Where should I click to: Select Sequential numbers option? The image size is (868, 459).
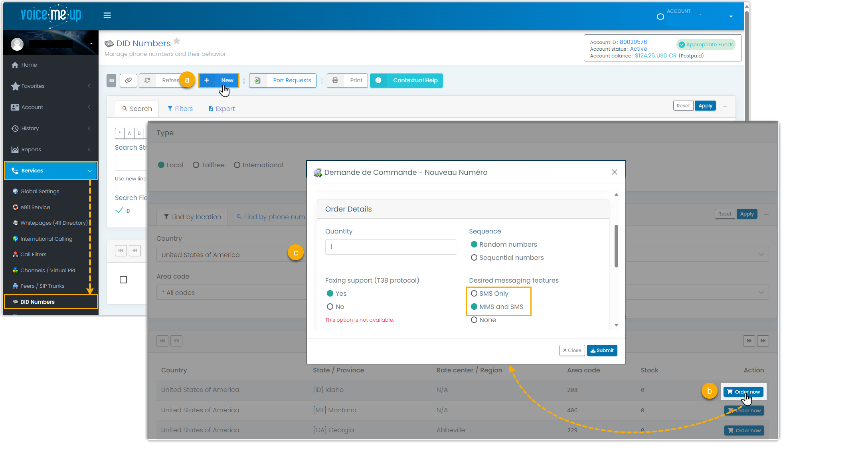[474, 257]
